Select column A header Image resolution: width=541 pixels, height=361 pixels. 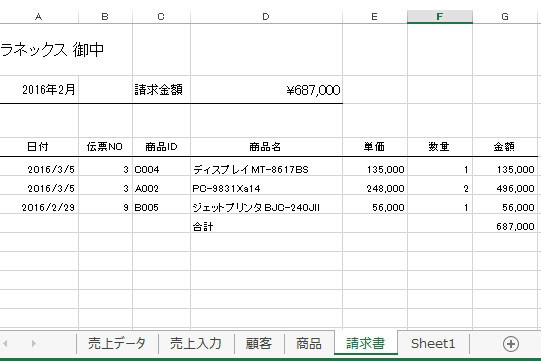pyautogui.click(x=39, y=17)
